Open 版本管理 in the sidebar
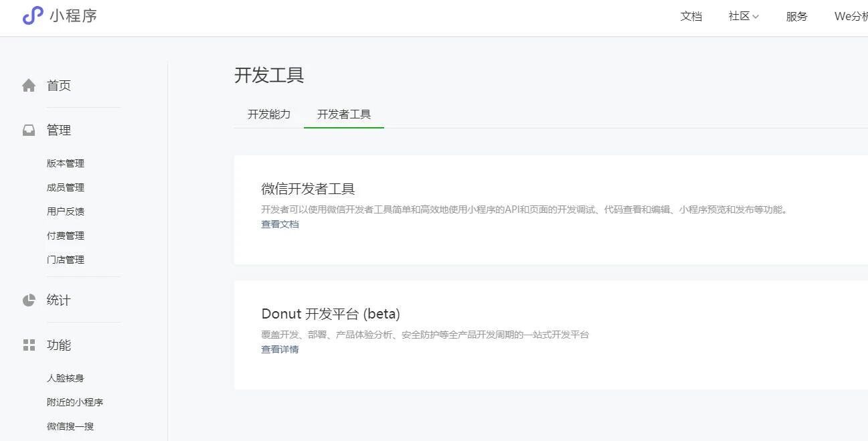This screenshot has height=441, width=868. 66,163
